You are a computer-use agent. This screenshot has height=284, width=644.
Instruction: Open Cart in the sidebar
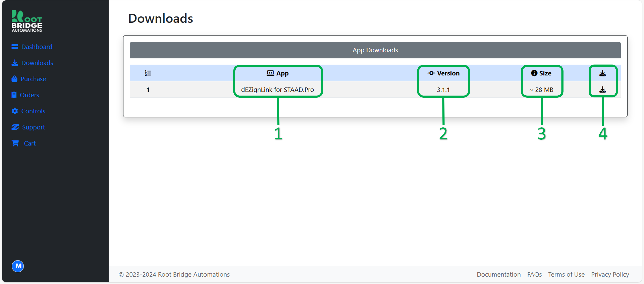pos(30,143)
